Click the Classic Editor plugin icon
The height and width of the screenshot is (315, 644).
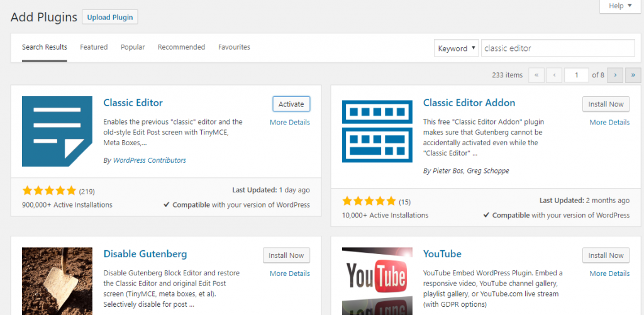click(57, 131)
